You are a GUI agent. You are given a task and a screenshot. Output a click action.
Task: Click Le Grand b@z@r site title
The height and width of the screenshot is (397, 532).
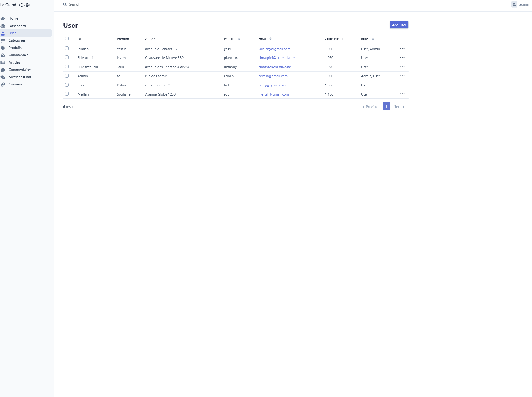tap(15, 5)
